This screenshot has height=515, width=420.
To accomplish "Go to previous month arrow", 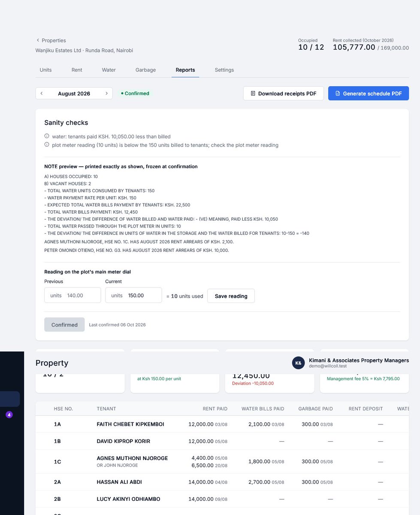I will [x=42, y=94].
